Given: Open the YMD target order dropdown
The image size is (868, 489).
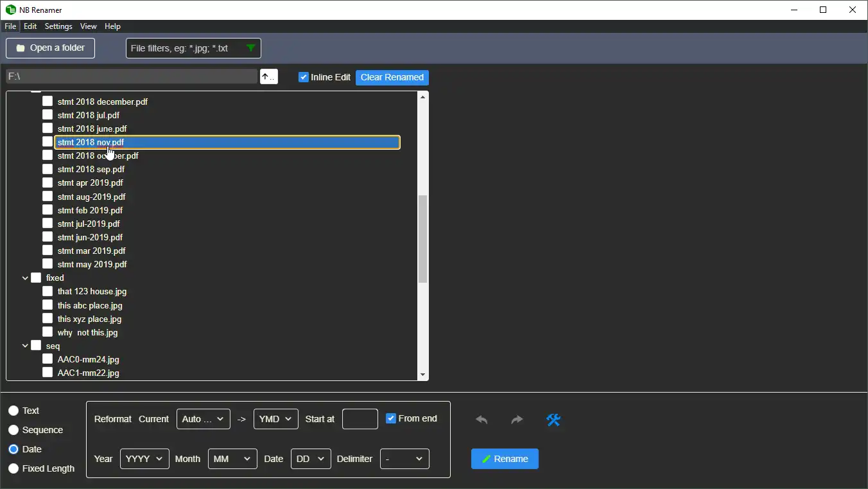Looking at the screenshot, I should [276, 419].
